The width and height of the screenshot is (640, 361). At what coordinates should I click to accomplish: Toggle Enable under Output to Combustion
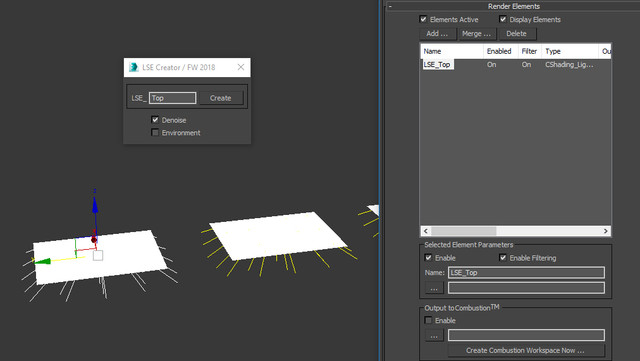428,320
